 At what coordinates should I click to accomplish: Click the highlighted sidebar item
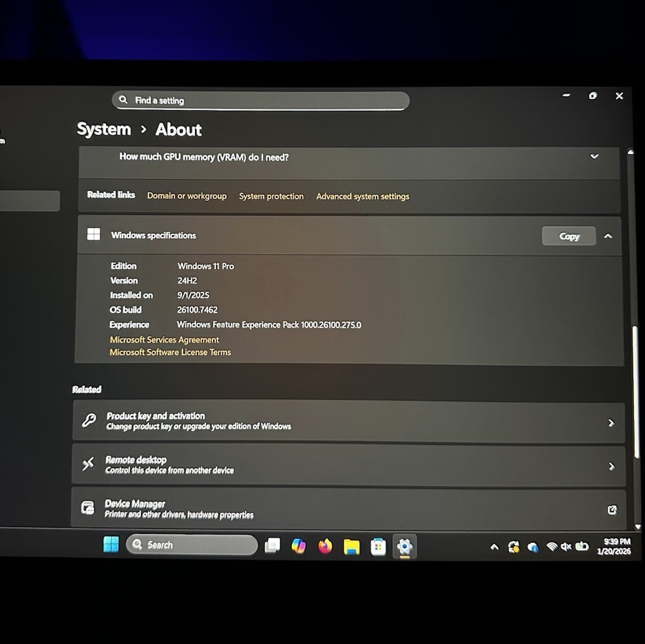point(30,201)
